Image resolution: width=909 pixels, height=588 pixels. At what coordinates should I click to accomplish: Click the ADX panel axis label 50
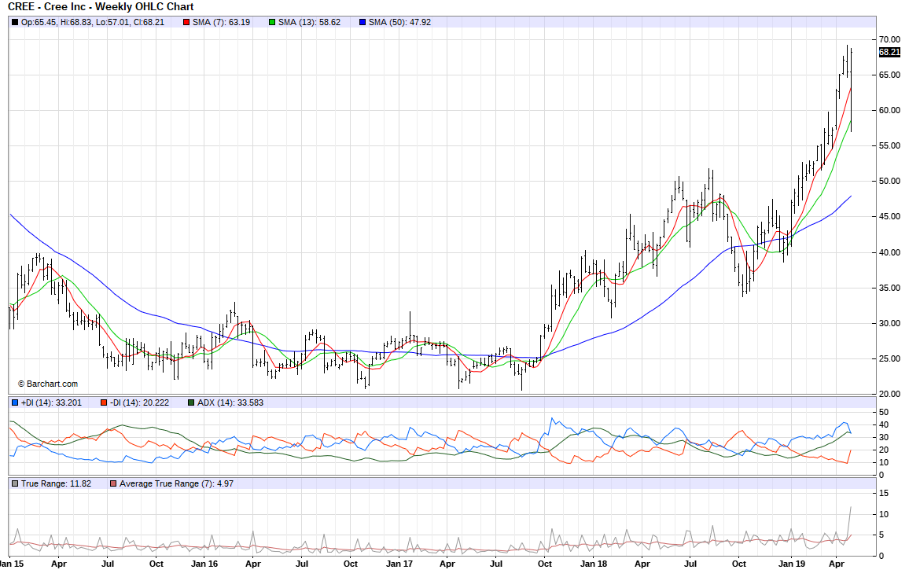point(884,412)
